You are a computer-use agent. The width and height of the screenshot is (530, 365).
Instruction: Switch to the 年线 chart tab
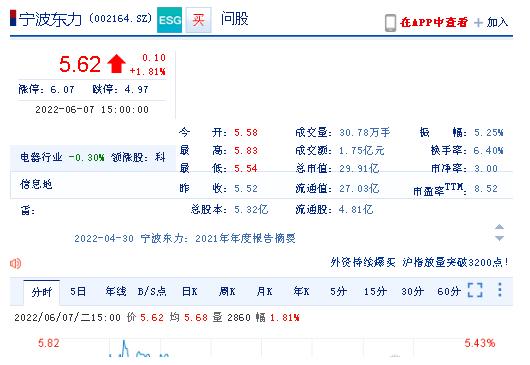tap(116, 291)
